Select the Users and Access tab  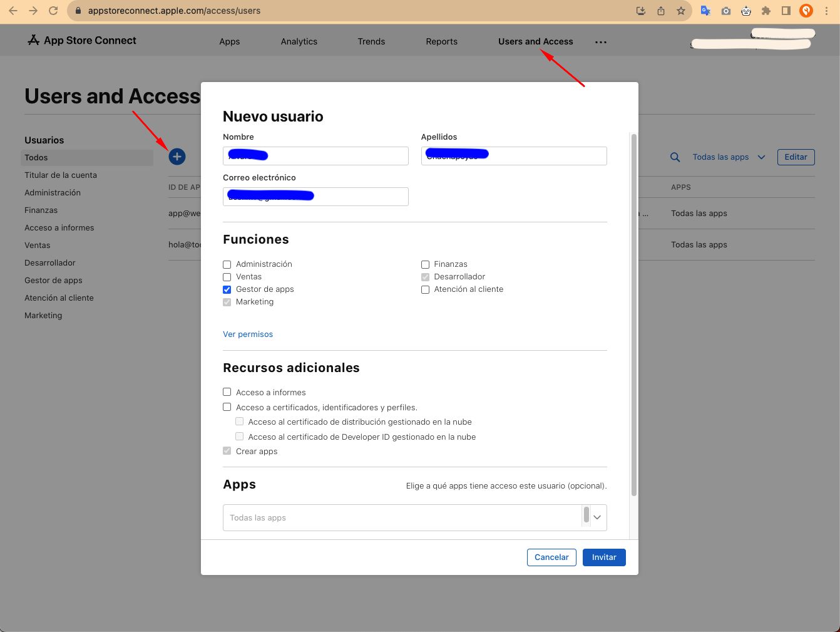click(536, 41)
